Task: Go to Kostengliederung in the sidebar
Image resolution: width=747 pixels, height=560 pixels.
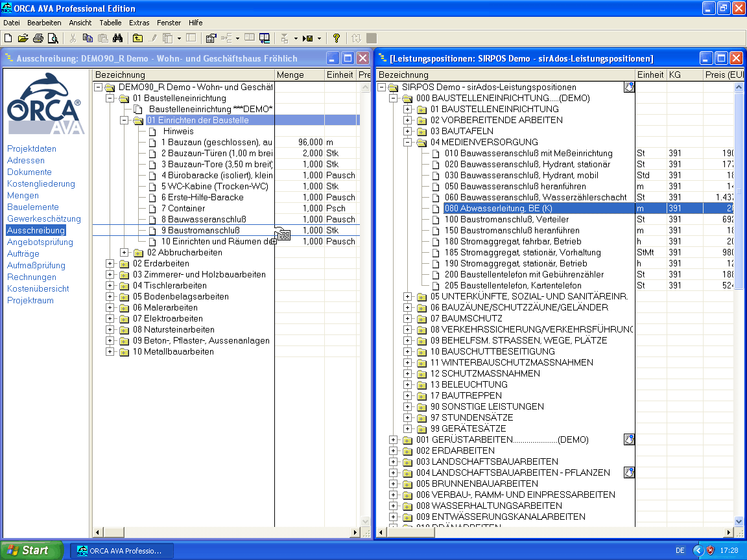Action: (41, 184)
